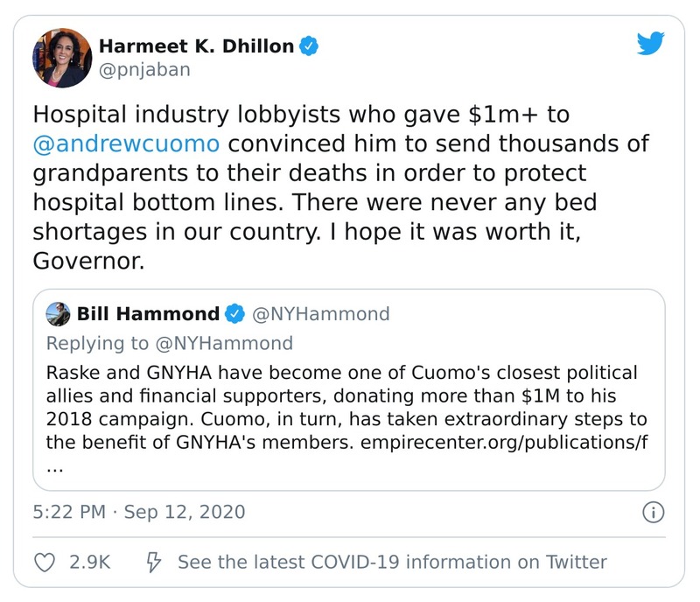Click the Bill Hammond name in quoted tweet
This screenshot has width=700, height=602.
click(148, 313)
